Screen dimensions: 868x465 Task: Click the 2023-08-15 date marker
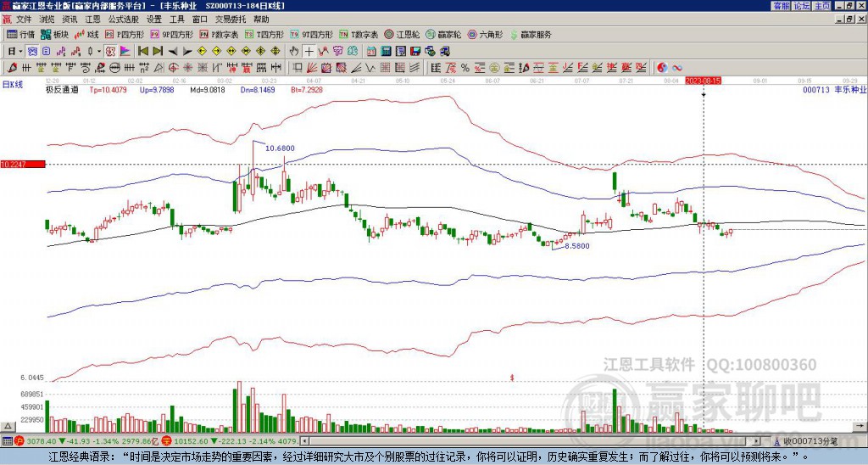pos(703,81)
